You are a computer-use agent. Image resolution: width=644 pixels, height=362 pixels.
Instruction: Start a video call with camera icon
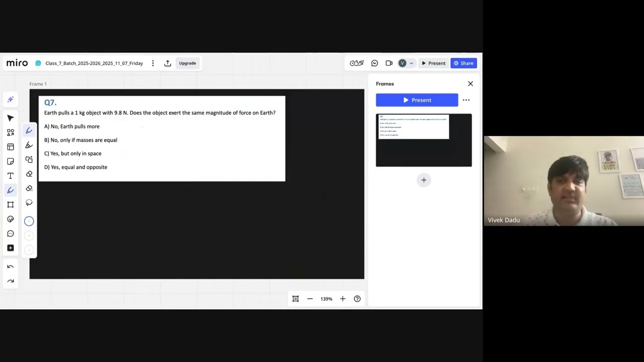tap(389, 63)
